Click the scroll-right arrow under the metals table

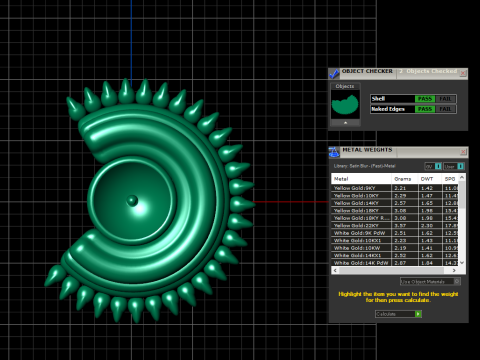coord(455,270)
